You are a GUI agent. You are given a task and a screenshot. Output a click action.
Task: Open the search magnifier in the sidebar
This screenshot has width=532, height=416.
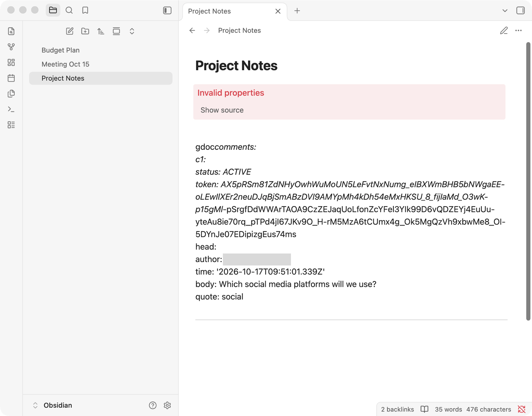click(69, 10)
